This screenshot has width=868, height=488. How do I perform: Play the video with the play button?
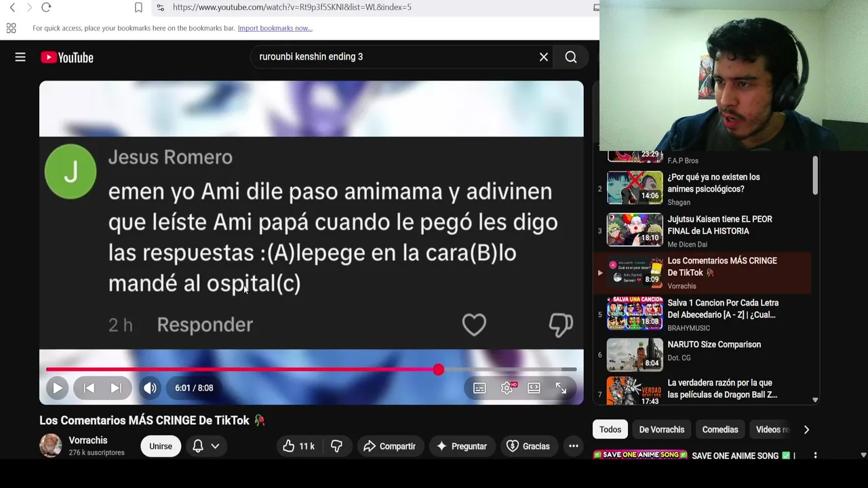pyautogui.click(x=57, y=388)
